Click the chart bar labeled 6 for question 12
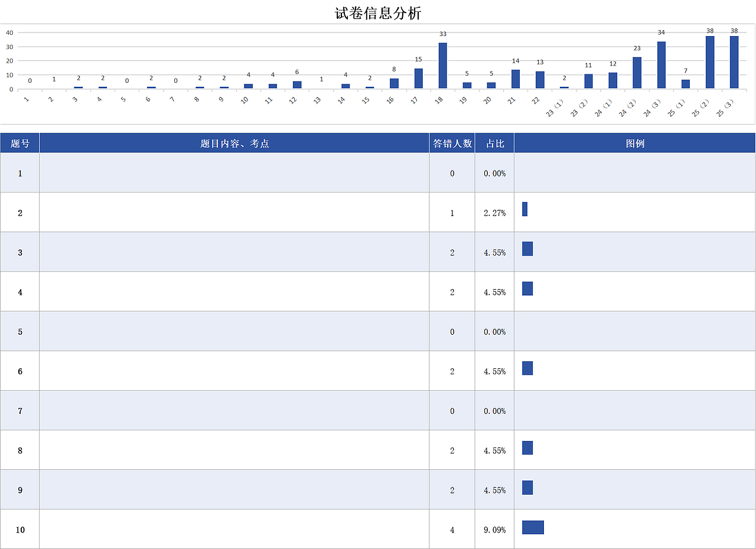This screenshot has width=756, height=549. [297, 85]
